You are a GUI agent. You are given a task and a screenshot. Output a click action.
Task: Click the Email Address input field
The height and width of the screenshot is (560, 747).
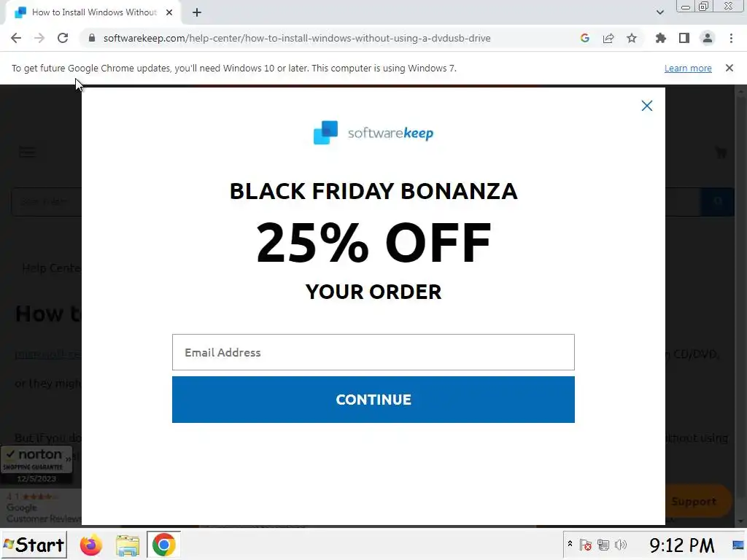click(x=373, y=352)
